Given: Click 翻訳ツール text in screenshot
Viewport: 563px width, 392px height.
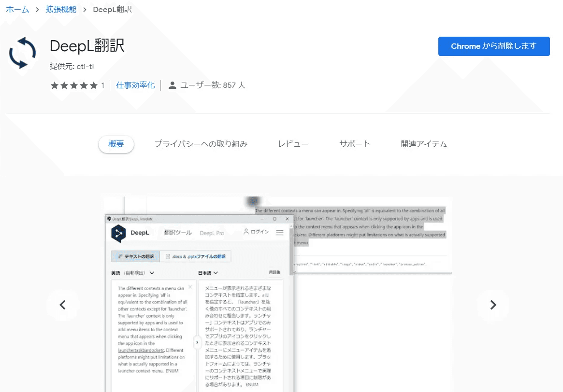Looking at the screenshot, I should tap(178, 233).
